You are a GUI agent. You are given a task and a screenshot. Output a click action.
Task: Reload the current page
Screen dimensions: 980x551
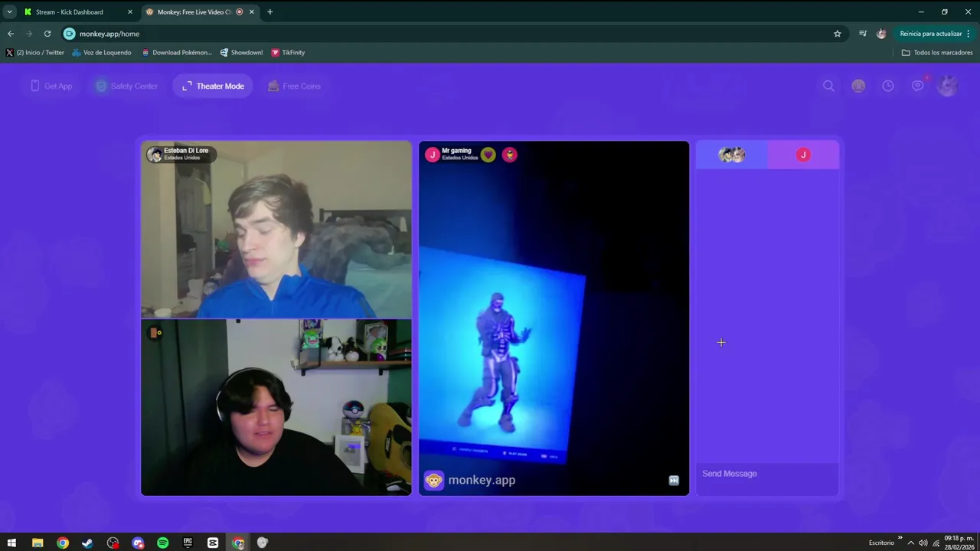point(47,34)
